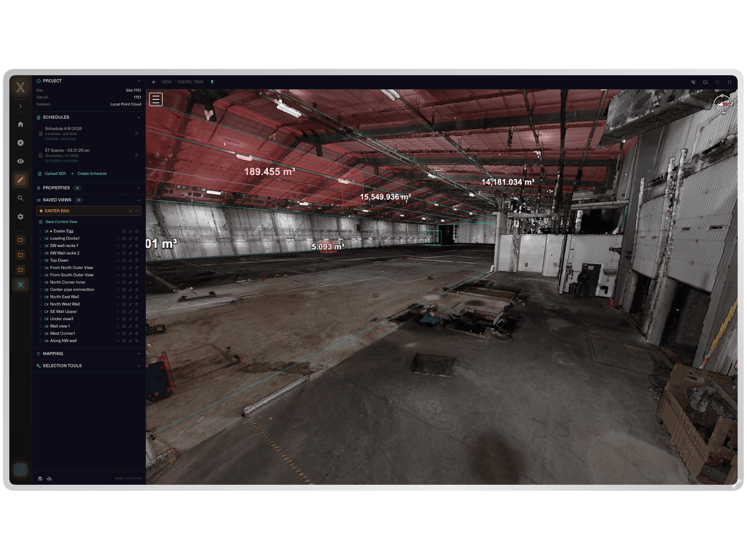Delete Wall view 1 trash icon

point(136,326)
